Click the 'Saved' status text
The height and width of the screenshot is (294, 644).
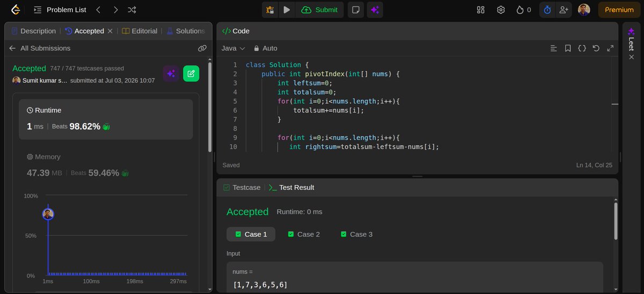[231, 165]
